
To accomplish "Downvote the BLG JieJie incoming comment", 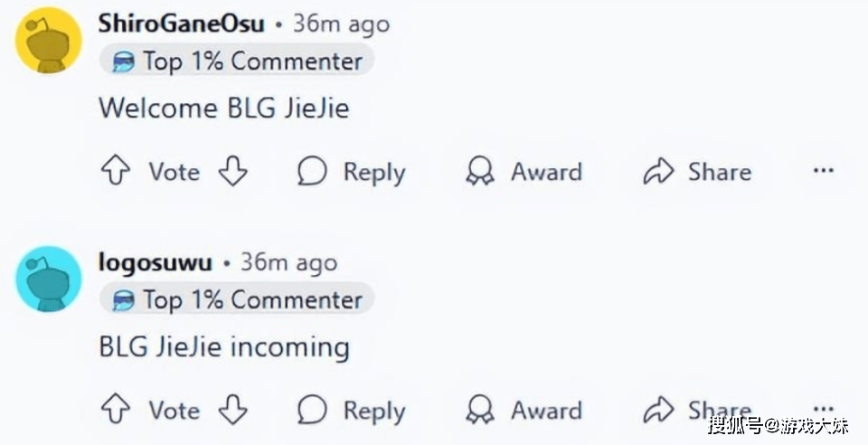I will point(232,410).
